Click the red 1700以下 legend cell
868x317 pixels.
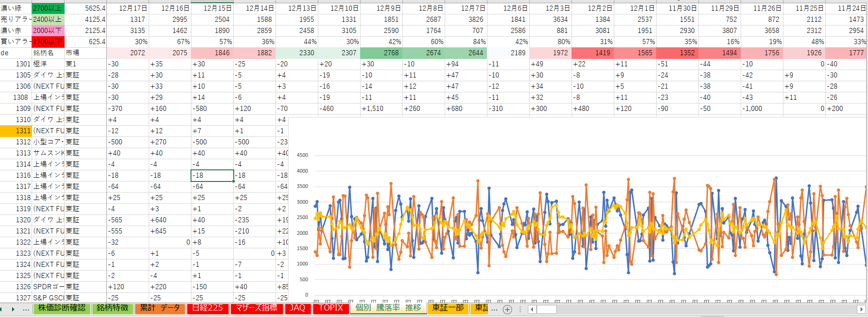click(47, 42)
